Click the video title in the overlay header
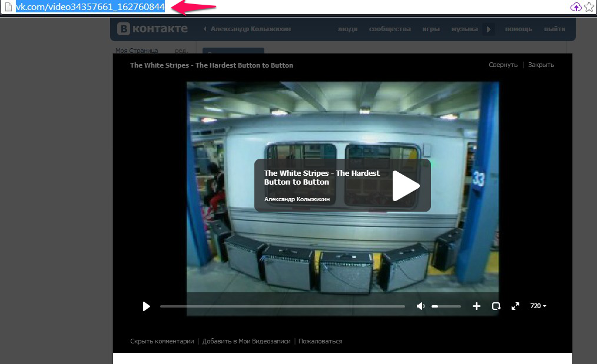This screenshot has height=364, width=597. (x=212, y=65)
